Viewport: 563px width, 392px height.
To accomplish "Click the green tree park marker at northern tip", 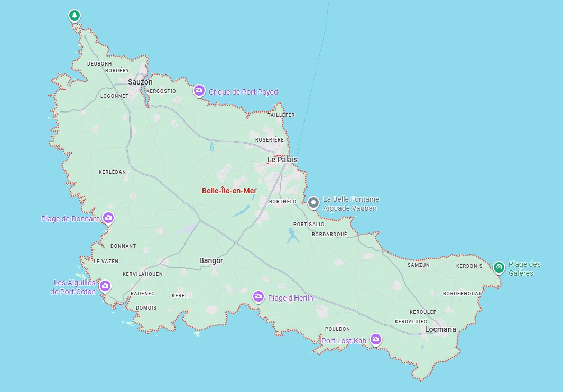I will (x=75, y=15).
